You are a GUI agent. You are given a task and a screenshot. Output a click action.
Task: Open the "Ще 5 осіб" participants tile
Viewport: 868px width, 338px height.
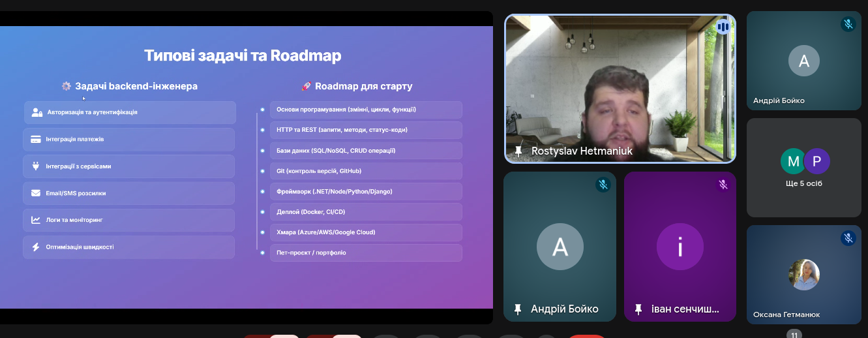point(803,168)
